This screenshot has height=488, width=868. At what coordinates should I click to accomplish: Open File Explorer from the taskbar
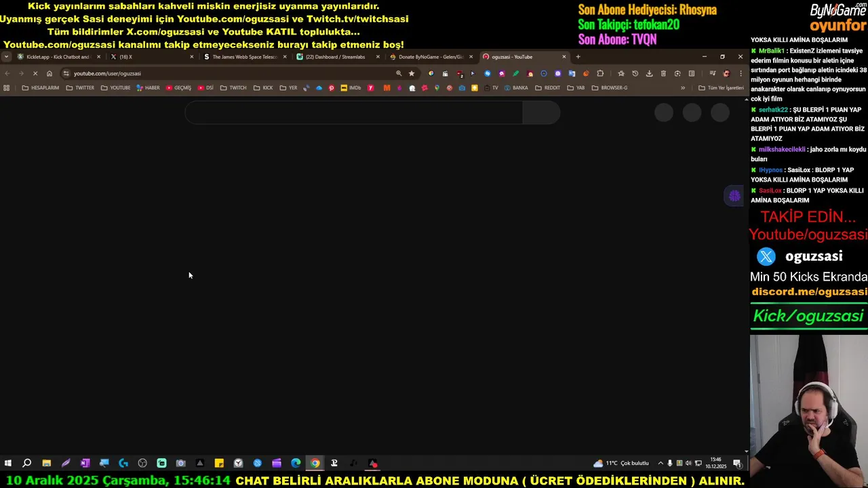(x=46, y=464)
